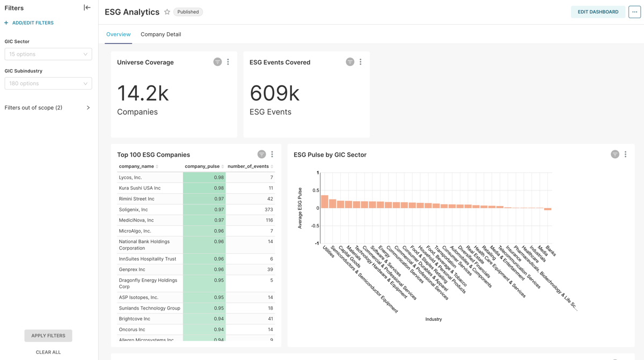Click Rimini Street Inc row

[196, 199]
